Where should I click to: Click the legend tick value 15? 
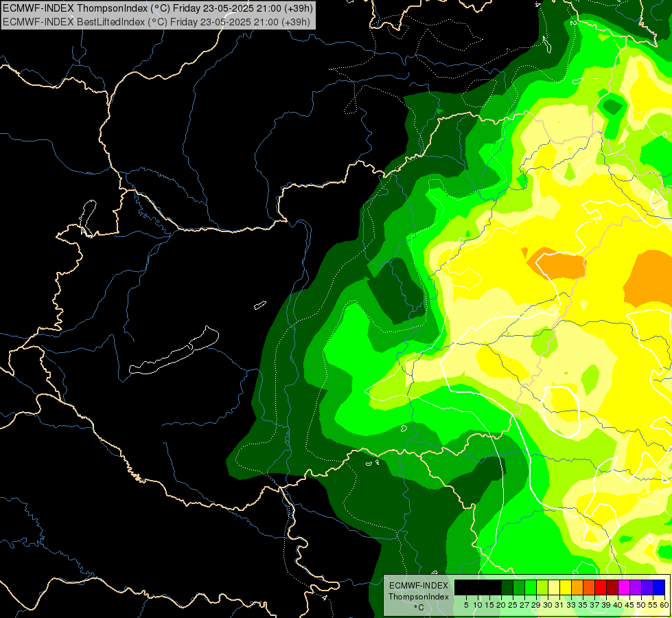point(489,605)
